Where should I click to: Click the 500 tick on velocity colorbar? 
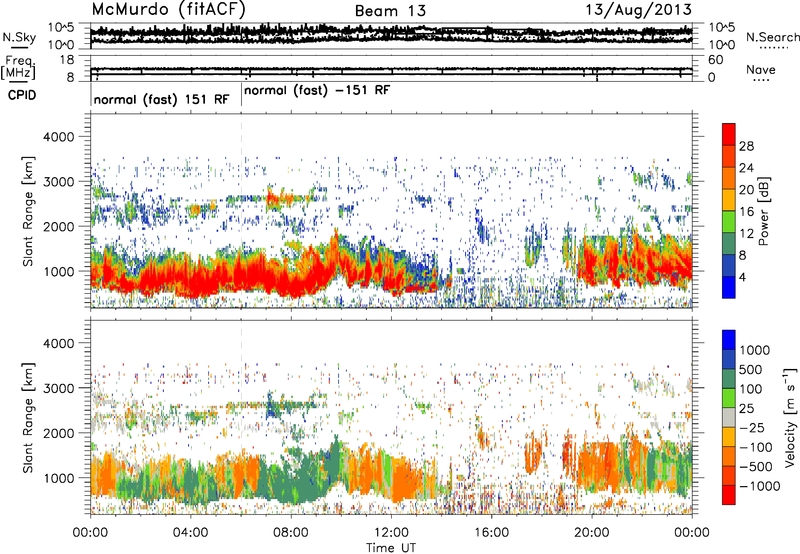point(751,369)
